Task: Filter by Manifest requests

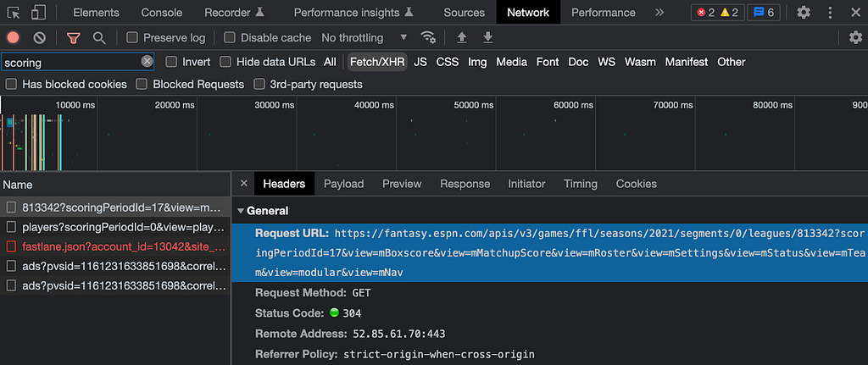Action: (687, 61)
